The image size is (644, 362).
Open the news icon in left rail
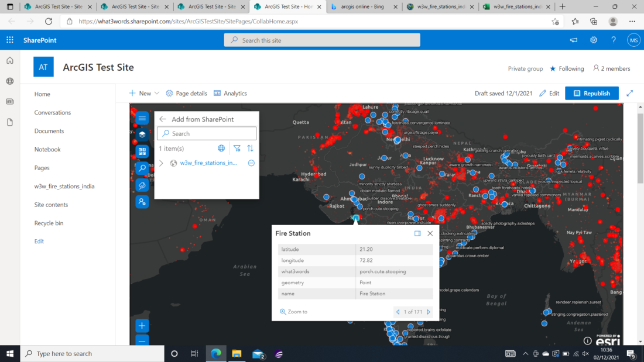[10, 102]
